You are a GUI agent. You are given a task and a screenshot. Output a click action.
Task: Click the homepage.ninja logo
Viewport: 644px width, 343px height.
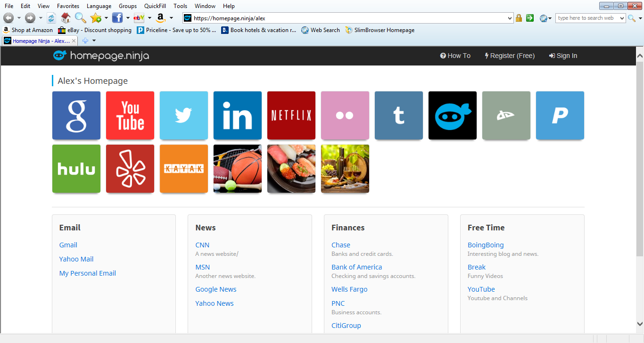click(x=100, y=56)
